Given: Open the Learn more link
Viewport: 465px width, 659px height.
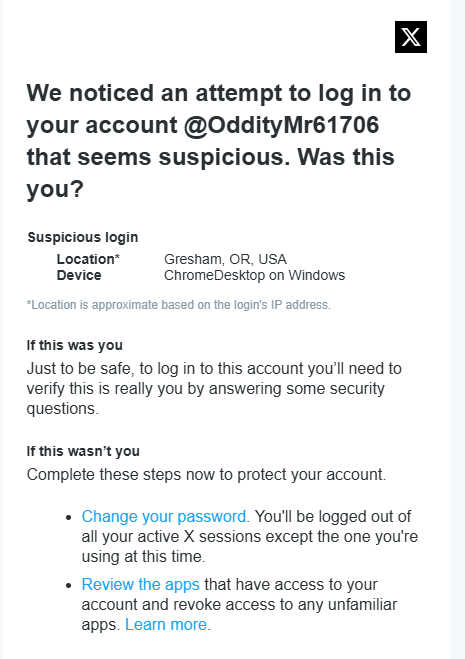Looking at the screenshot, I should pyautogui.click(x=166, y=625).
